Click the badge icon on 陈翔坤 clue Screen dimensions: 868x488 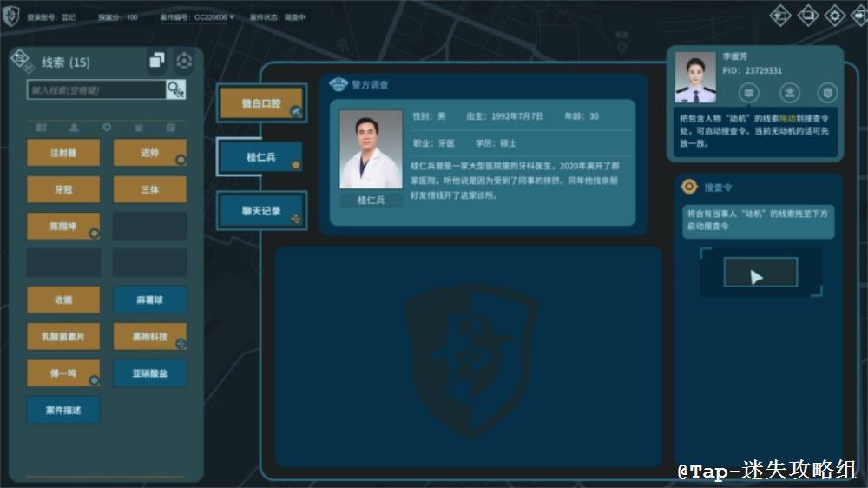tap(94, 234)
